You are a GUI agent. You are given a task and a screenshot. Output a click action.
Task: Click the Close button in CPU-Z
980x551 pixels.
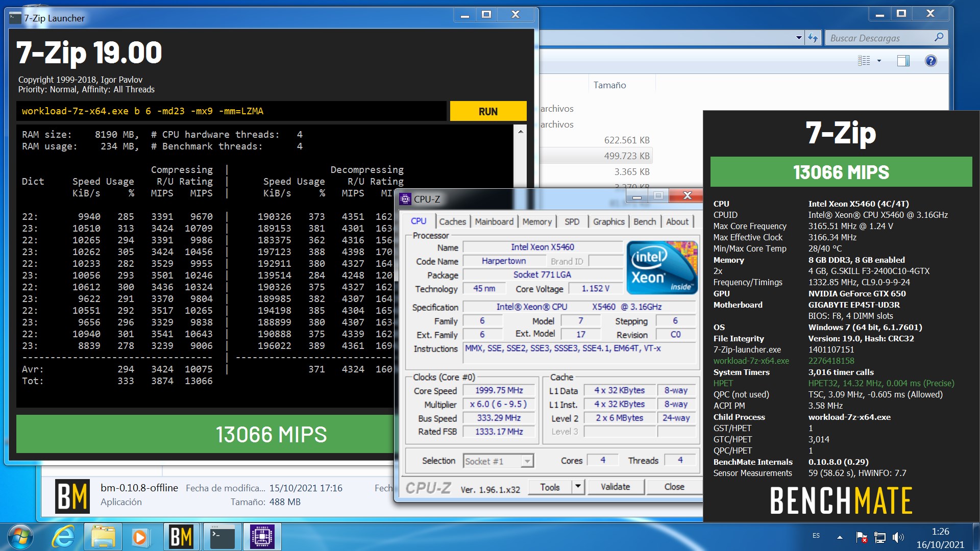(674, 487)
